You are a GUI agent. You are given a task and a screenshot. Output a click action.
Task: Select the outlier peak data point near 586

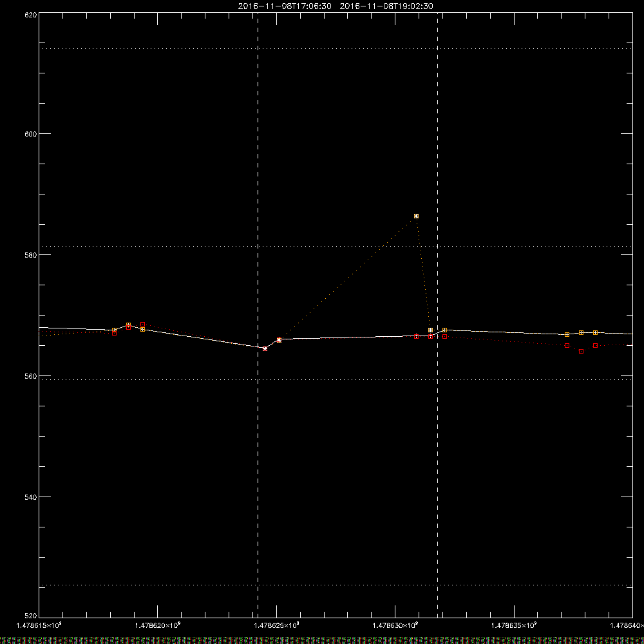point(417,216)
